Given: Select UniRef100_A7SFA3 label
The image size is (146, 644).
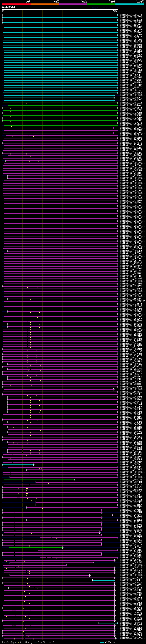Looking at the screenshot, I should pyautogui.click(x=131, y=175).
